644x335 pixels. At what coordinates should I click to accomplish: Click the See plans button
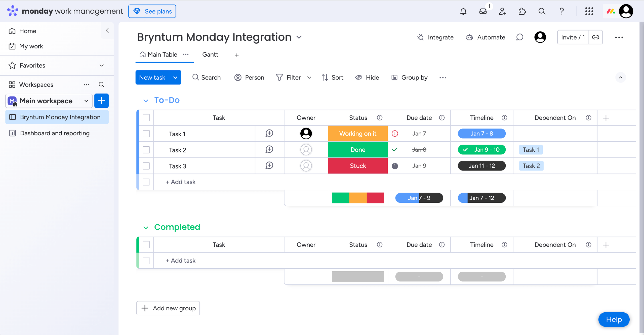[152, 11]
